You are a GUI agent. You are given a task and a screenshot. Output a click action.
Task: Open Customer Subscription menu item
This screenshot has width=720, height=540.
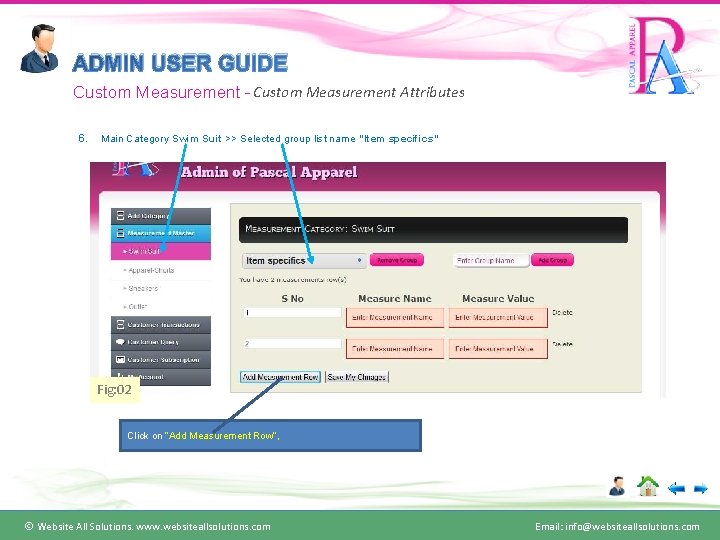(x=161, y=360)
